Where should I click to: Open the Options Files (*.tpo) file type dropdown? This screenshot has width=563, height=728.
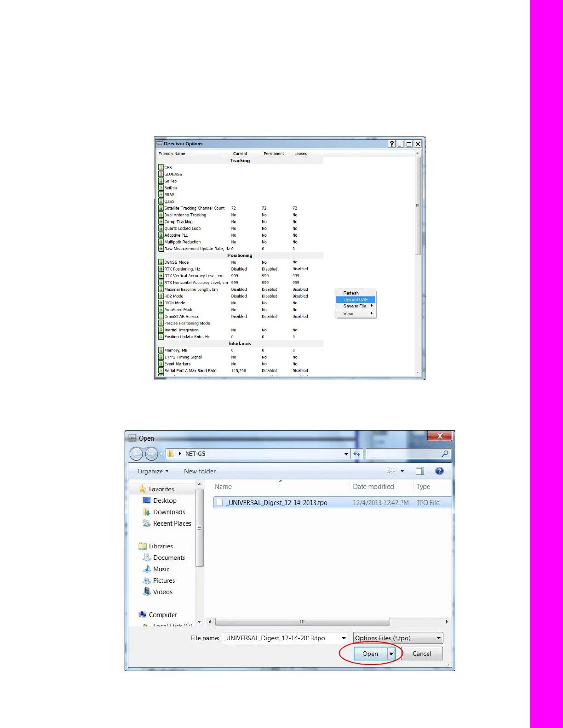click(398, 638)
